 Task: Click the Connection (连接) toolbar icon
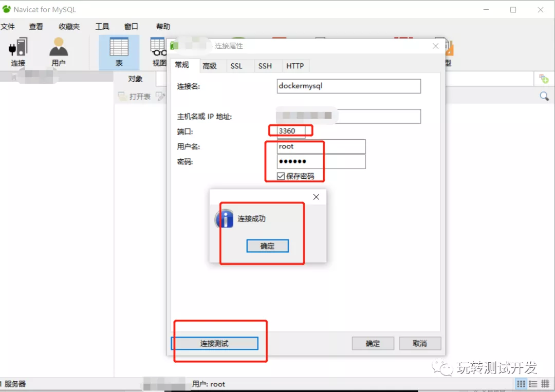17,52
